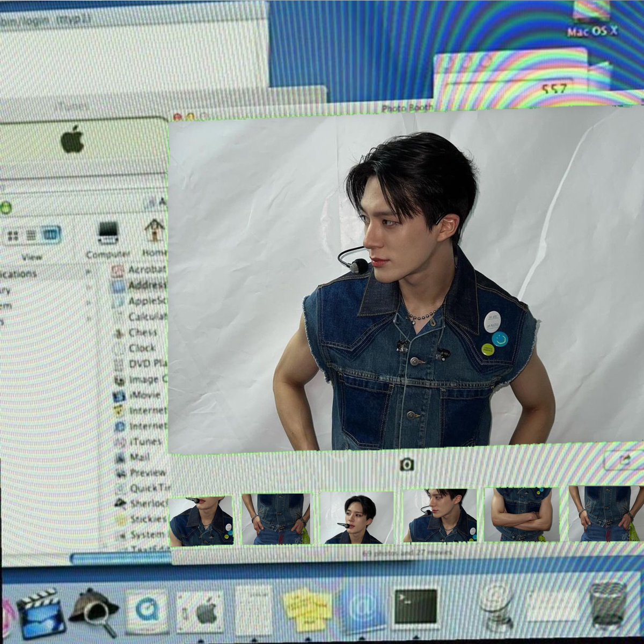Select the Calculator entry in Finder
This screenshot has height=644, width=644.
(141, 317)
